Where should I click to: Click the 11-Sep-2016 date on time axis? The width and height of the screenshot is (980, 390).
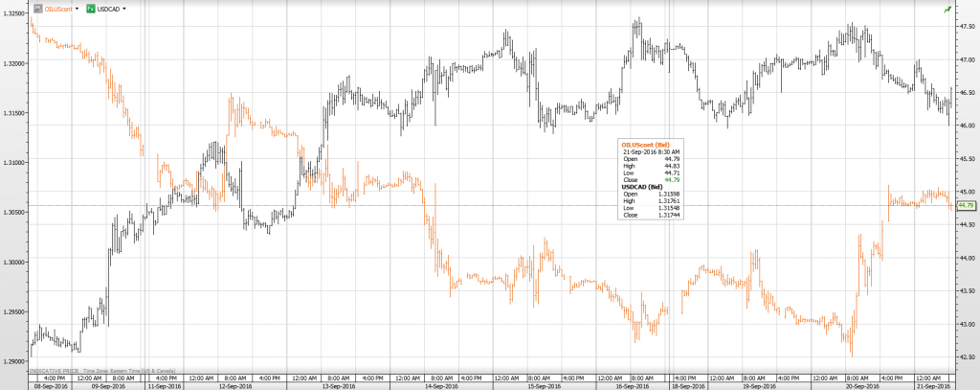pos(163,386)
